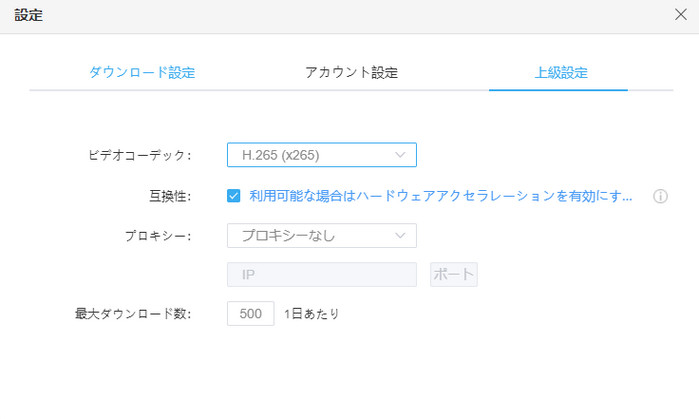Image resolution: width=699 pixels, height=419 pixels.
Task: Expand the プロキシーなし proxy dropdown
Action: (x=322, y=235)
